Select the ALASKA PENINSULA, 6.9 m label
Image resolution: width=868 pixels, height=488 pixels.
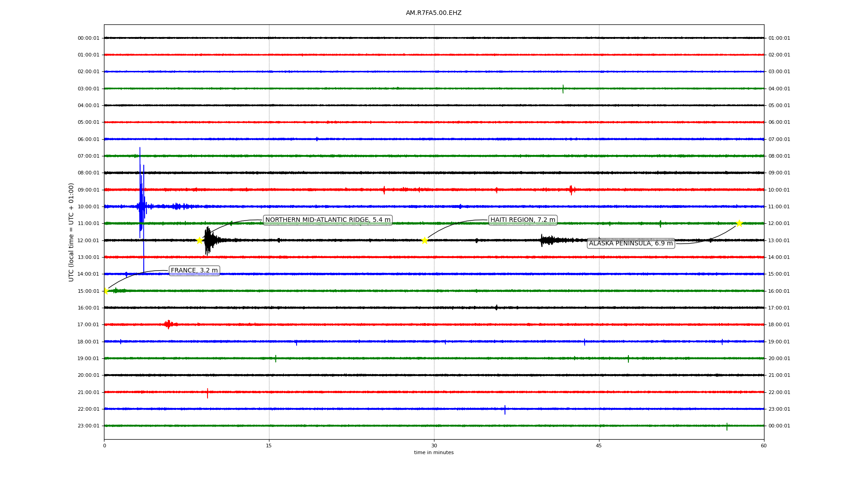pyautogui.click(x=631, y=244)
